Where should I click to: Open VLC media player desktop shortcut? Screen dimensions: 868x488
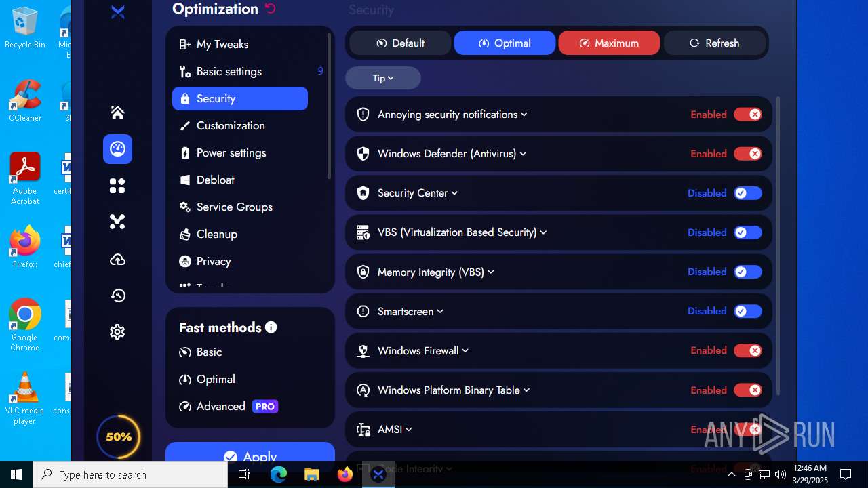tap(25, 399)
